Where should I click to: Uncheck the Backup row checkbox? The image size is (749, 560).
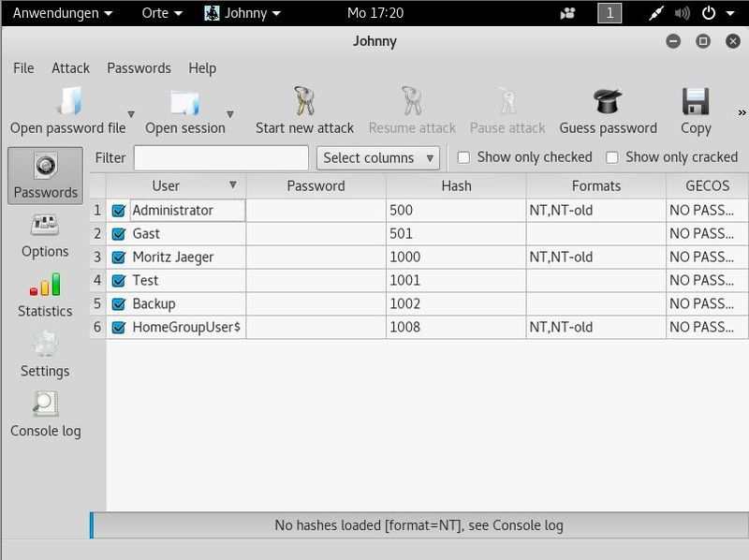(119, 304)
